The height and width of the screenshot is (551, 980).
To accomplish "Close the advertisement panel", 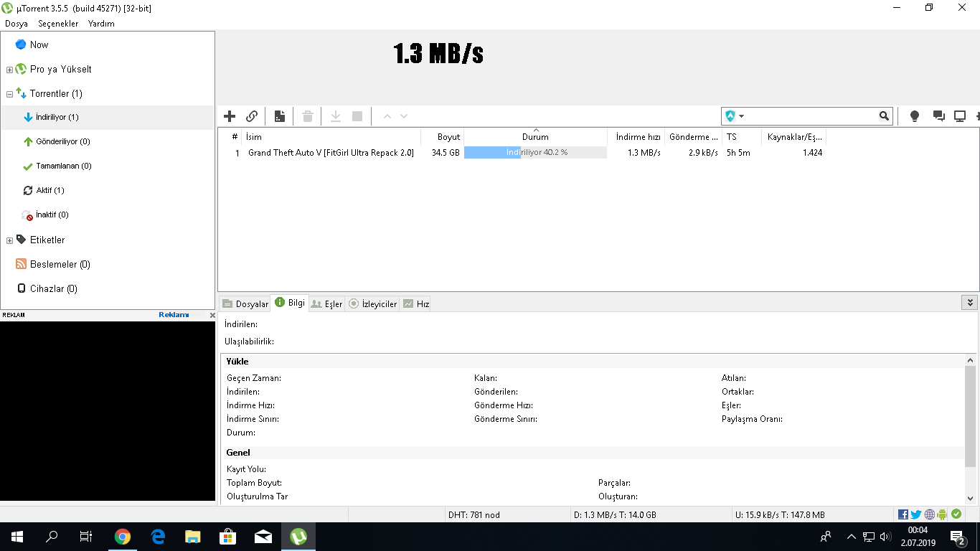I will point(212,315).
